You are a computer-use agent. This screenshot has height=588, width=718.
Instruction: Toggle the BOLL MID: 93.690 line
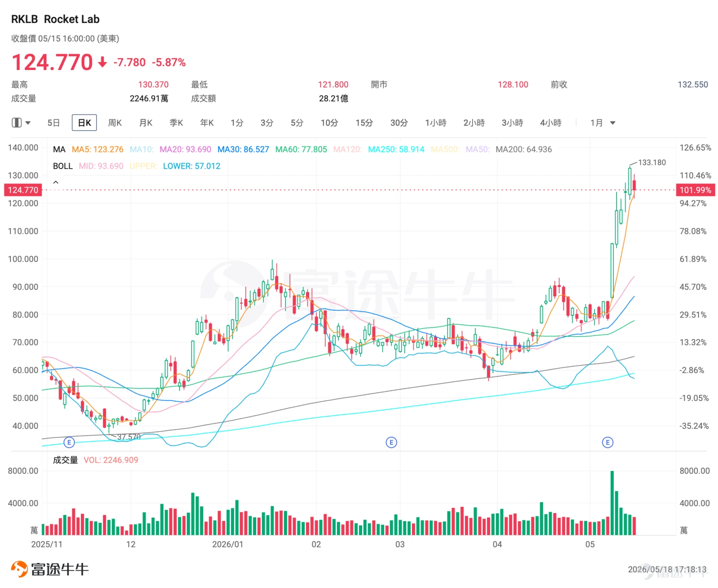(x=101, y=166)
